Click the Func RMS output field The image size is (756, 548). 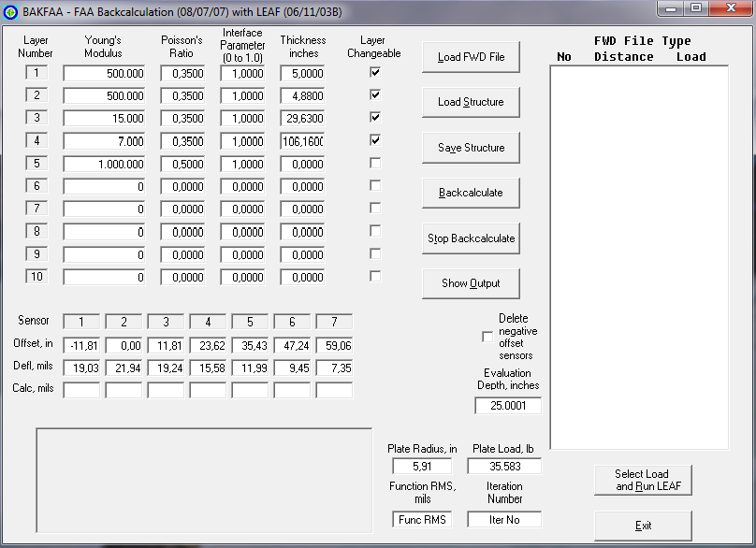(x=422, y=520)
